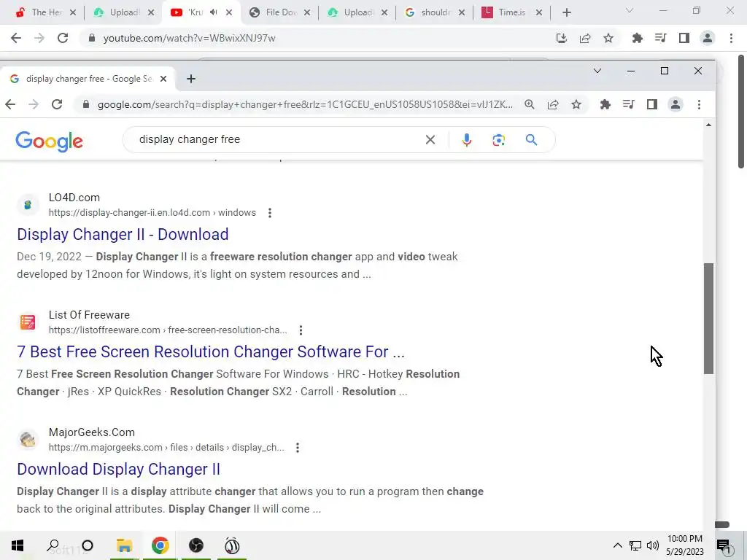Share the Google search page via share icon
Viewport: 747px width, 560px height.
click(x=553, y=104)
